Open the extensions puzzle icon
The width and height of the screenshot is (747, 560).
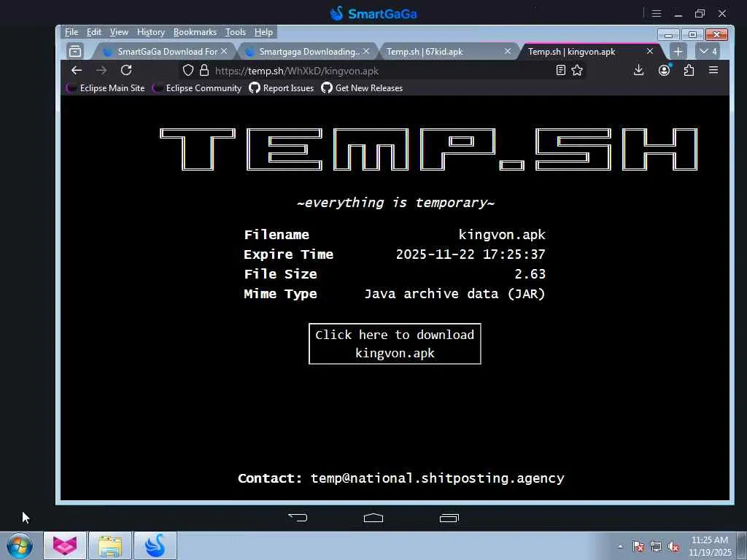689,71
